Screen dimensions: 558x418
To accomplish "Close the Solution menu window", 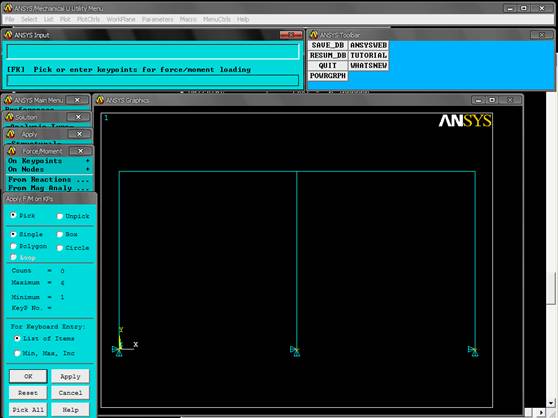I will [78, 117].
